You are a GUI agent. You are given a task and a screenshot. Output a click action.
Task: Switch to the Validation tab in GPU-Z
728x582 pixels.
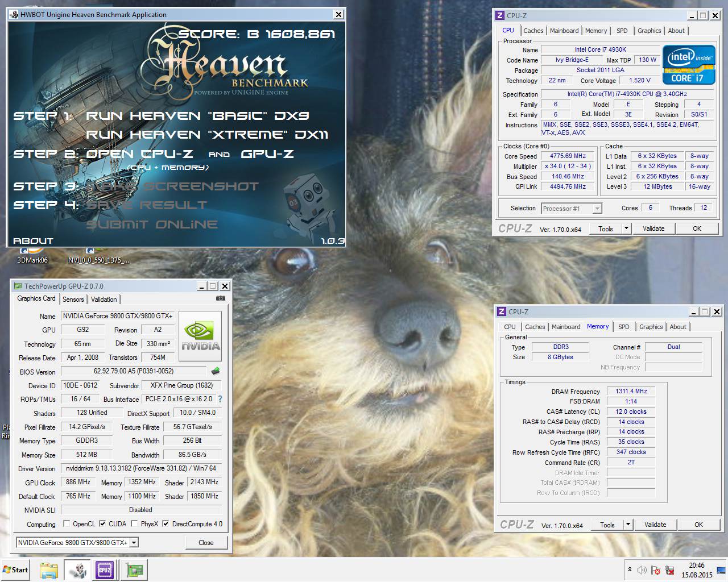pos(104,299)
